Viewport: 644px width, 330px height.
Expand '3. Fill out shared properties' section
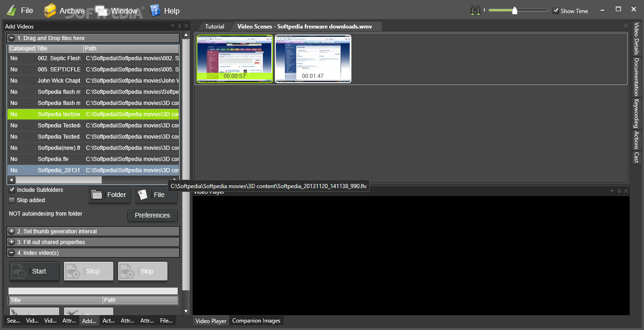[11, 242]
